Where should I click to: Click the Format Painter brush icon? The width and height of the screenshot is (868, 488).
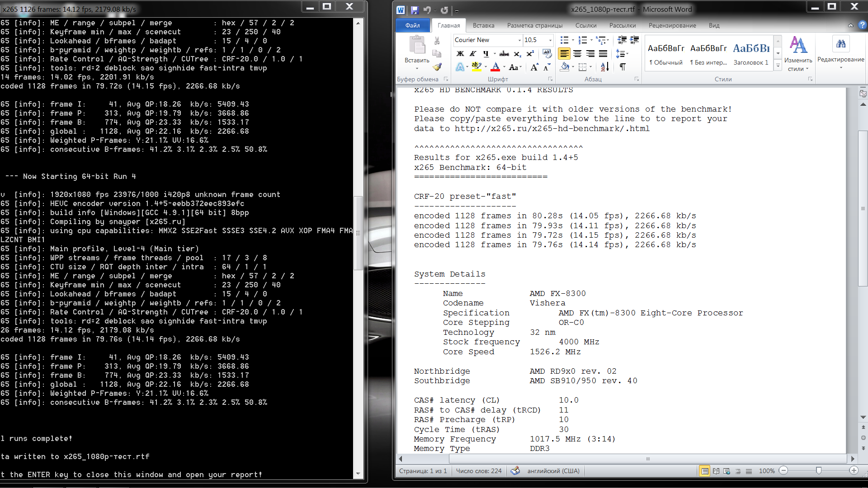tap(437, 67)
